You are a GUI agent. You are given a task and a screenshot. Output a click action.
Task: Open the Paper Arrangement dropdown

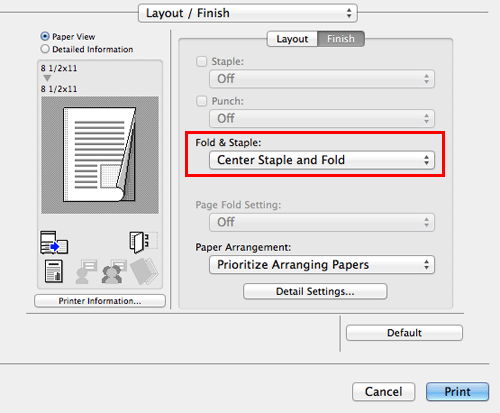click(x=322, y=265)
